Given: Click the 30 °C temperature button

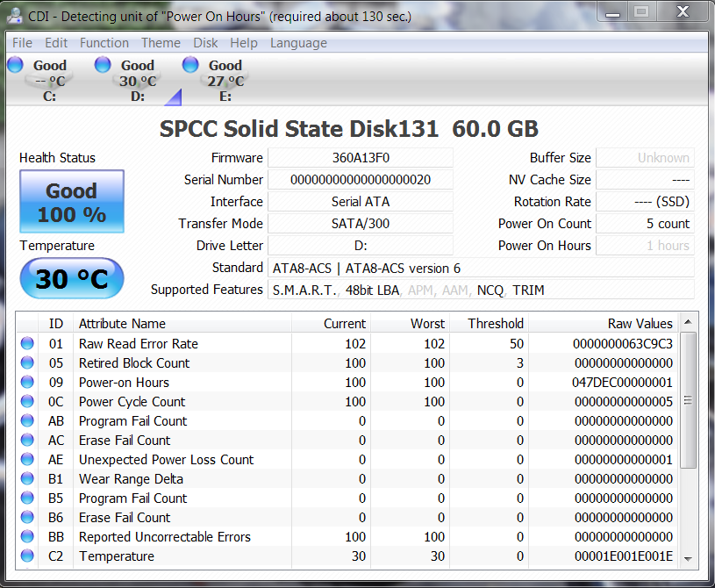Looking at the screenshot, I should tap(72, 279).
